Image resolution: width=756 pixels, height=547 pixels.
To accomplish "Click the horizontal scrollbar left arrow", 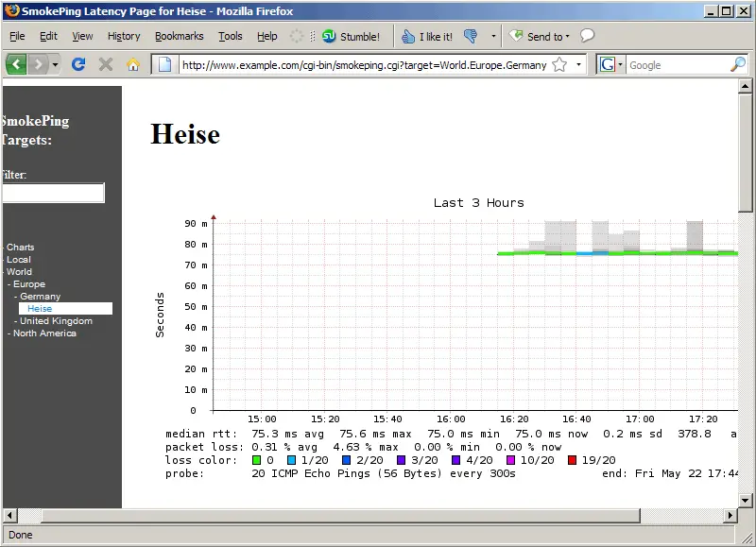I will click(9, 515).
